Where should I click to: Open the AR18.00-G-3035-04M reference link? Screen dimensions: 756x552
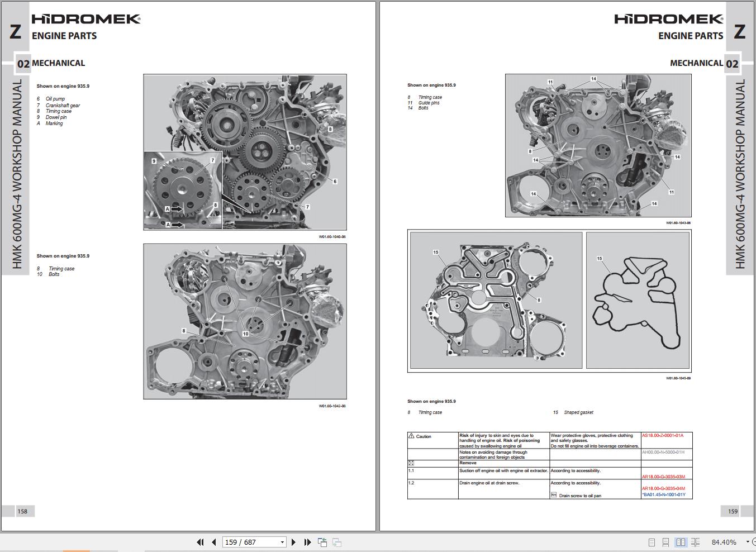point(664,488)
